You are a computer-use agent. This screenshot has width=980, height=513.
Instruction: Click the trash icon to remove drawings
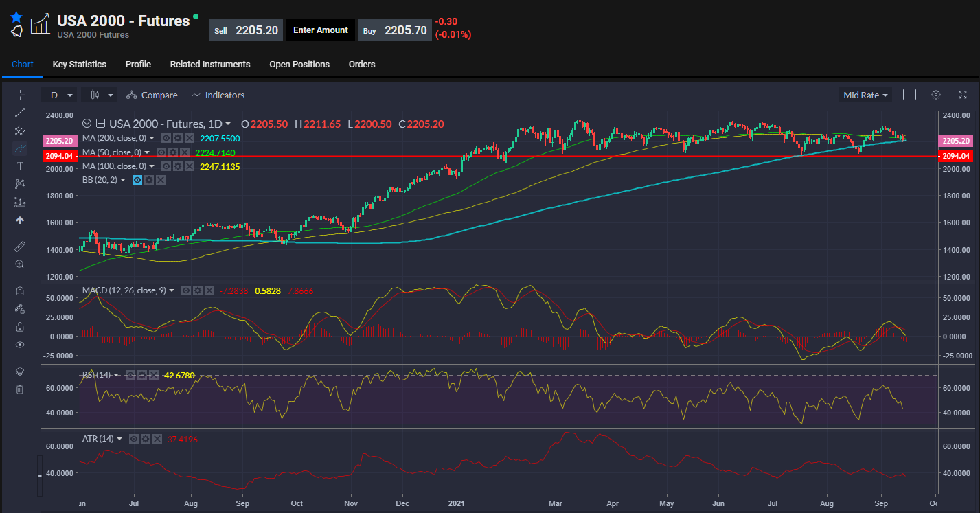pyautogui.click(x=20, y=389)
